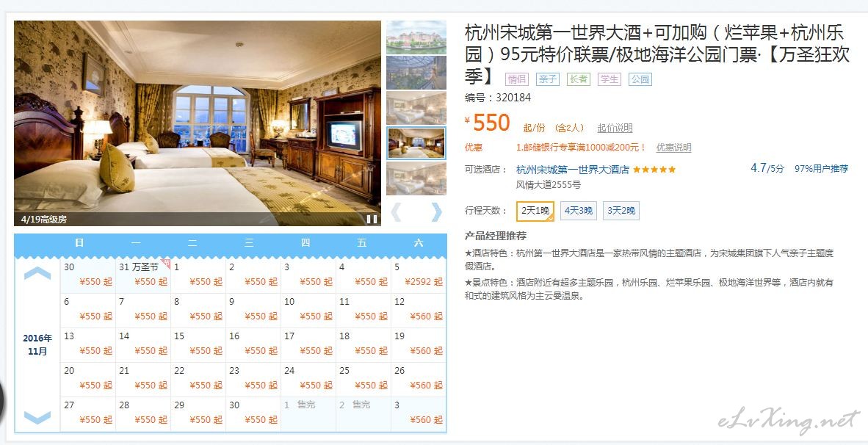Click the 亲子 tag label
This screenshot has width=868, height=445.
click(x=548, y=79)
